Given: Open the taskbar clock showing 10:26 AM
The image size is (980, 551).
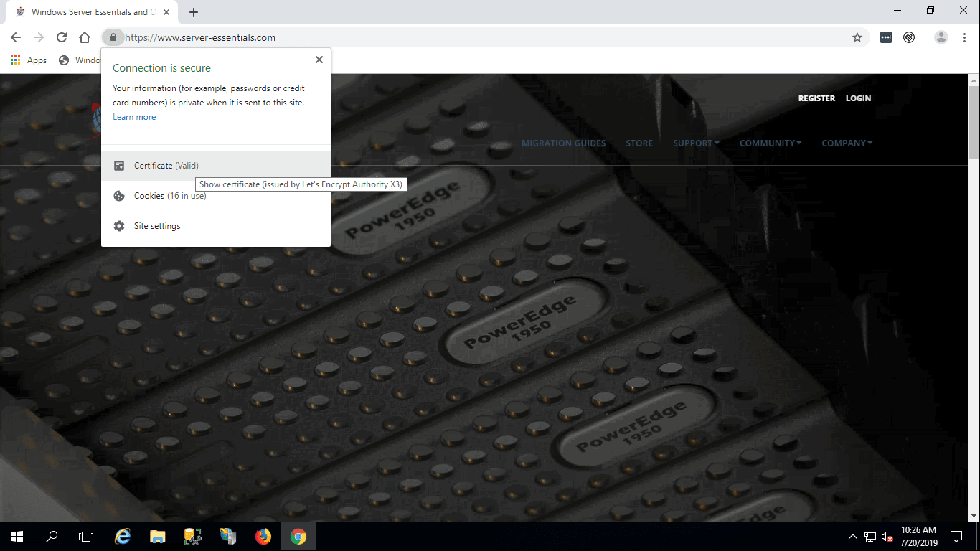Looking at the screenshot, I should [x=919, y=537].
